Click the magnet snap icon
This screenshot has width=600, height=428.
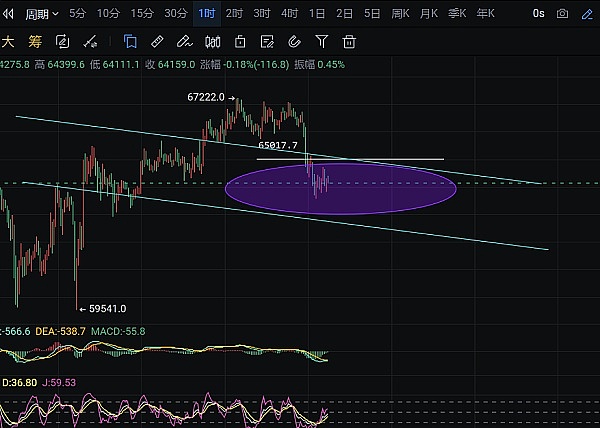(290, 42)
